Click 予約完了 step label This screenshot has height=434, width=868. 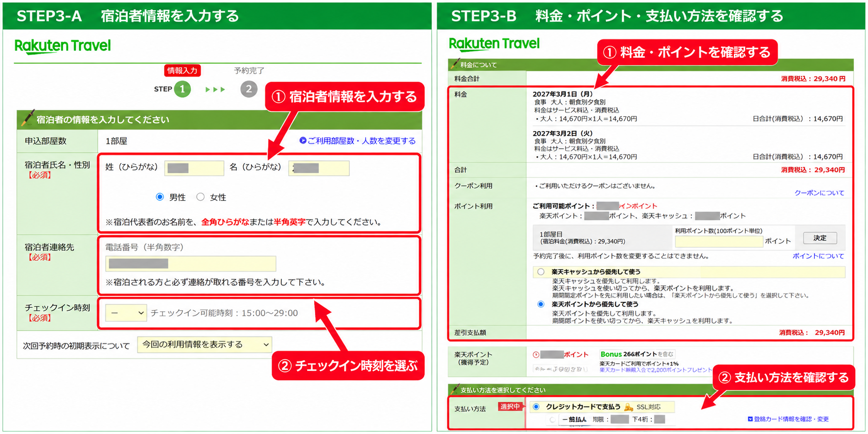coord(249,71)
